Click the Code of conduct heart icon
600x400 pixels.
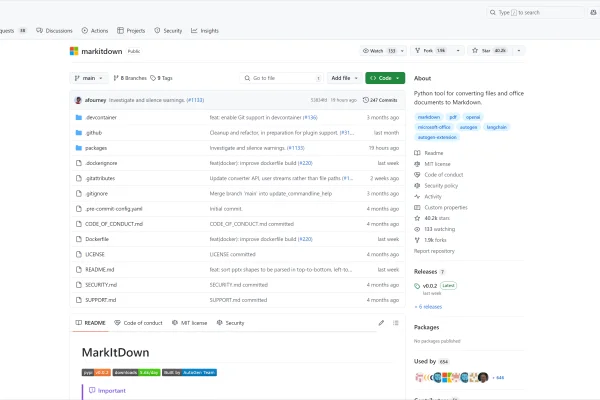pos(417,175)
